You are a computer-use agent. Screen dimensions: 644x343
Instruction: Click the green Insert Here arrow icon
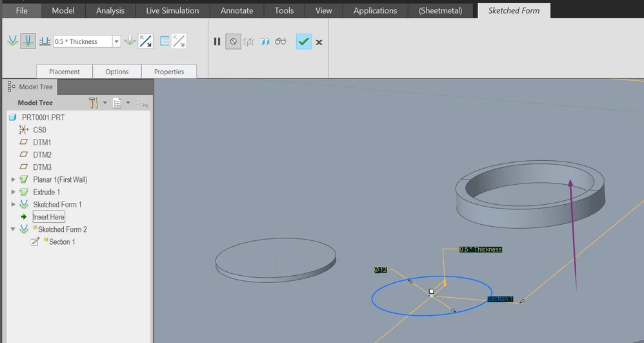24,217
